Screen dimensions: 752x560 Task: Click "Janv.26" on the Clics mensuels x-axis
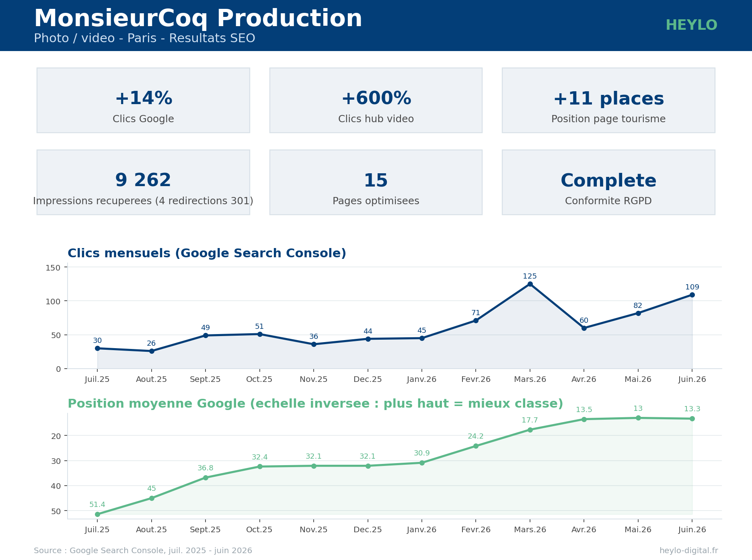click(x=422, y=379)
